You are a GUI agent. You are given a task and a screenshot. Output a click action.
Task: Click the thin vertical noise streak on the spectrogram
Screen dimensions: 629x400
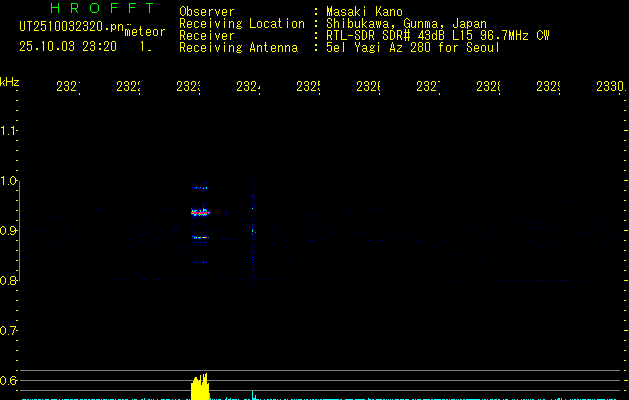[253, 231]
